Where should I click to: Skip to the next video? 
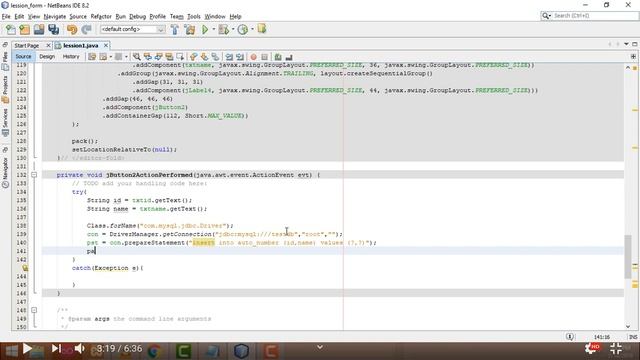pyautogui.click(x=56, y=349)
